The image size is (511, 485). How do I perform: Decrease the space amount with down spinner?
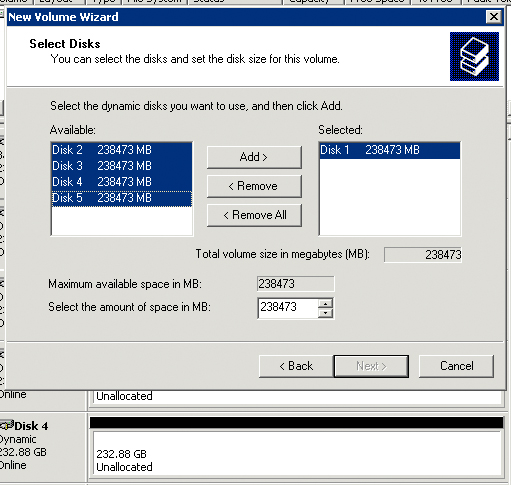(325, 313)
